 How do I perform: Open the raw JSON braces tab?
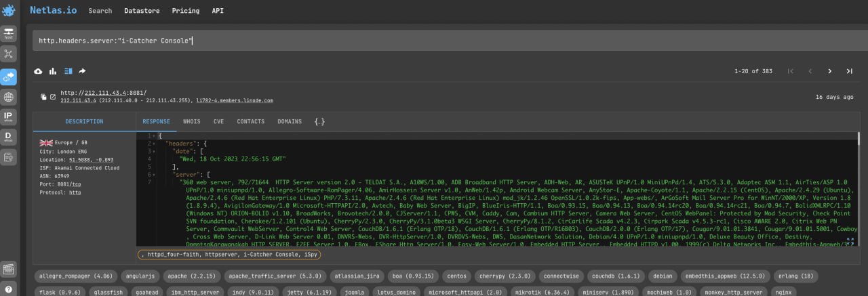tap(319, 122)
